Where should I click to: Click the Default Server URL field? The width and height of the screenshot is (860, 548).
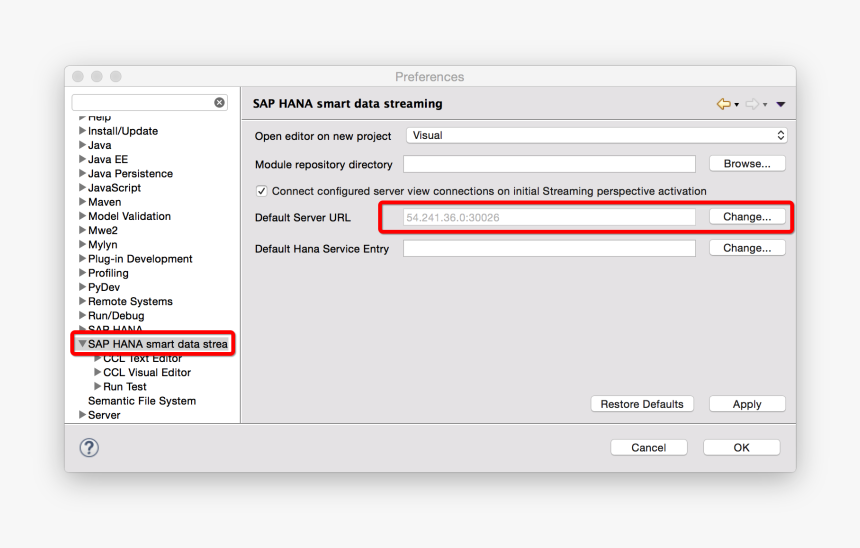pos(550,217)
